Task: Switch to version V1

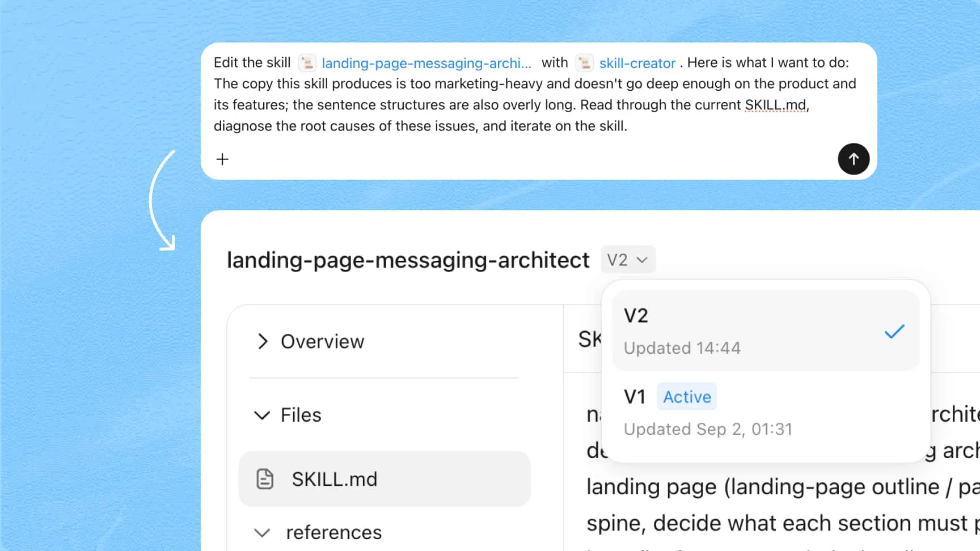Action: [x=766, y=412]
